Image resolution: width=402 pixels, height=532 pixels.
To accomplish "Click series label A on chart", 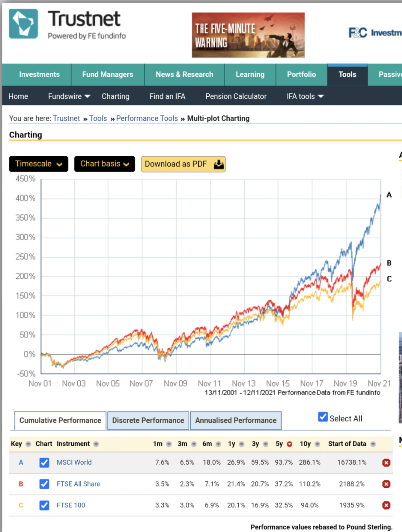I will point(389,195).
